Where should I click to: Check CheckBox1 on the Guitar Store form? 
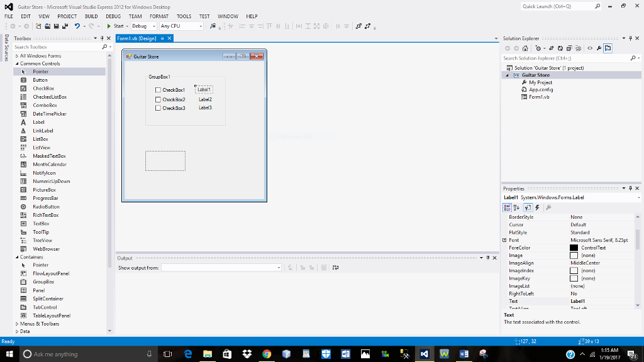coord(158,90)
